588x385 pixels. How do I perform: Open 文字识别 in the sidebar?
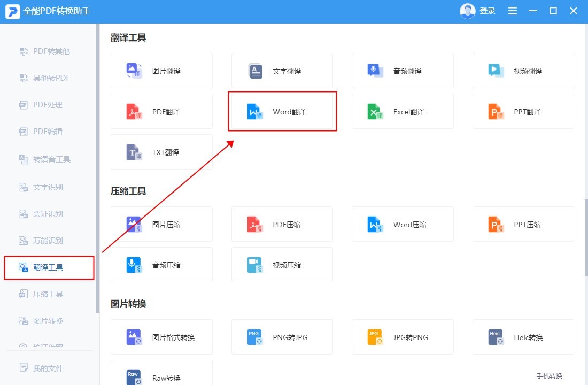point(48,187)
